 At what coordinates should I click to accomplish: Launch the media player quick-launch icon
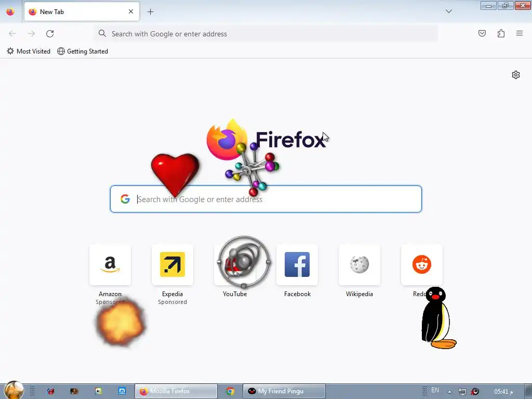(x=98, y=391)
